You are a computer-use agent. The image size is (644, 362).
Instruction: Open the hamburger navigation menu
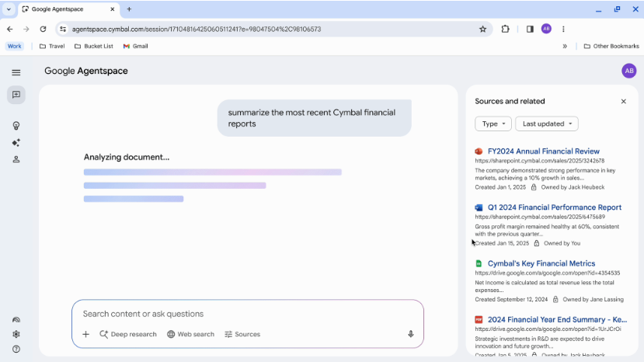pos(16,73)
